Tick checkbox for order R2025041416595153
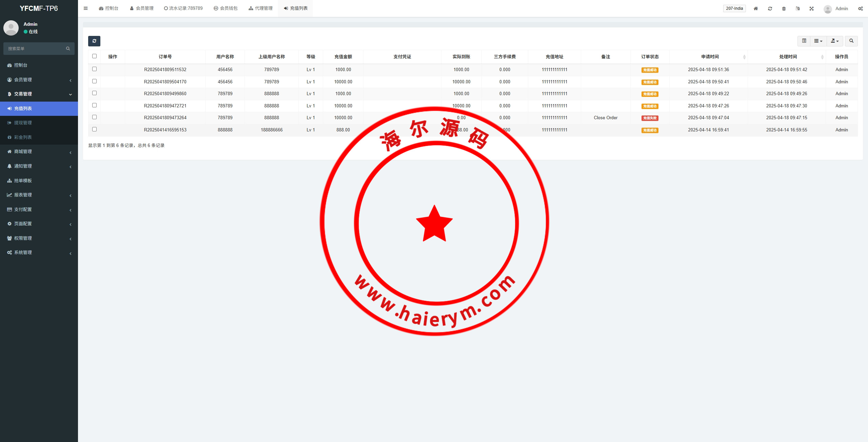Screen dimensions: 868x442 pos(94,129)
